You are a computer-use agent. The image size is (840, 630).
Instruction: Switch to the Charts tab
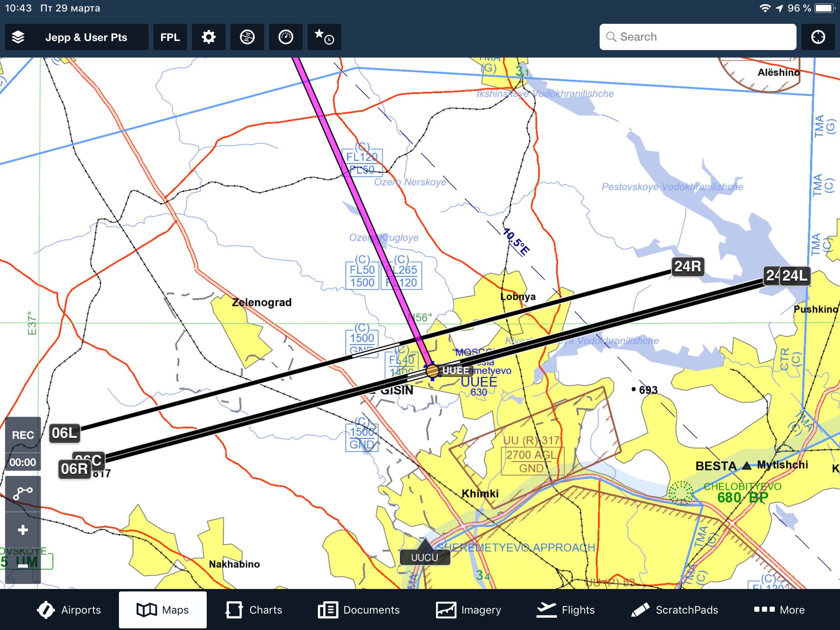(254, 610)
